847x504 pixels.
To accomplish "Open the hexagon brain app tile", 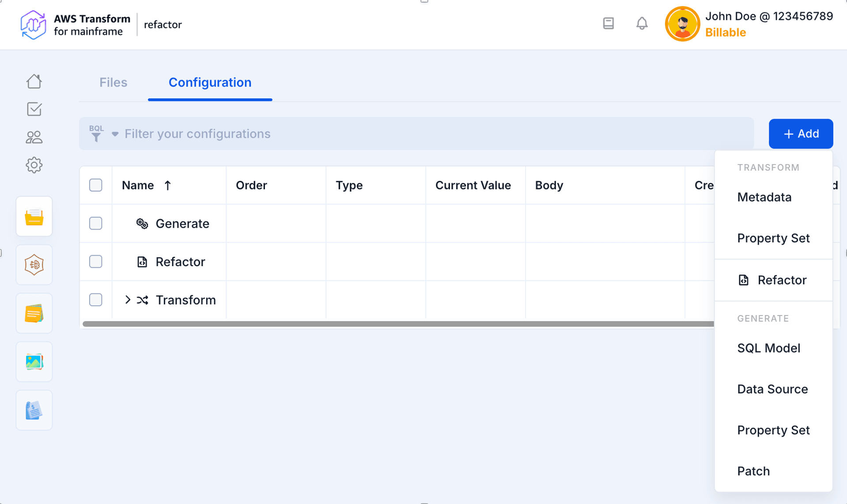I will coord(34,265).
